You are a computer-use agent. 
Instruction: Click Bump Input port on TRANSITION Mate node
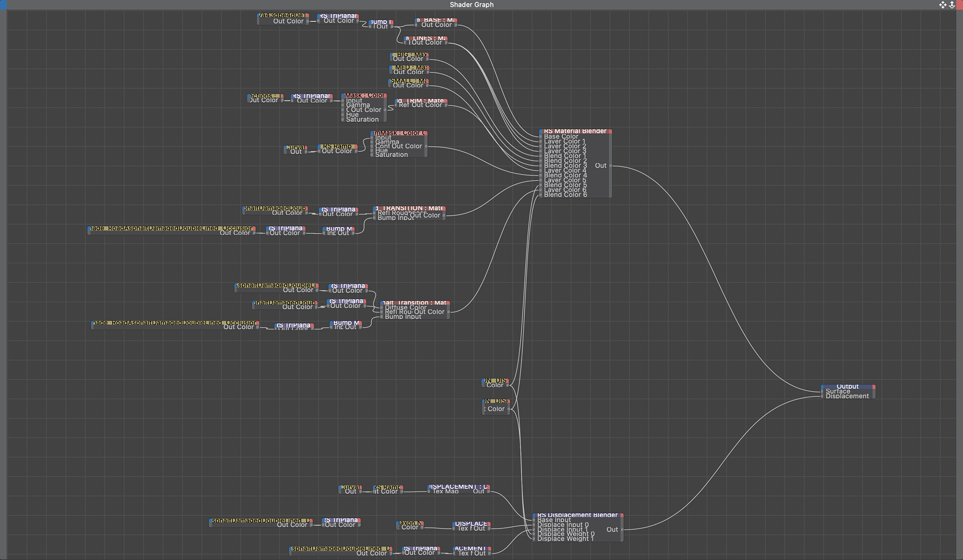[x=375, y=218]
